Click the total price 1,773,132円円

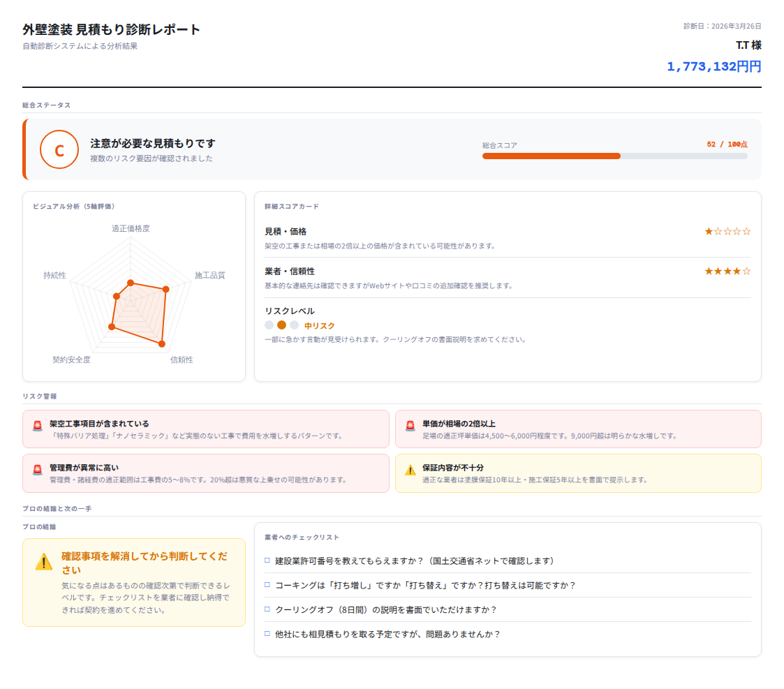coord(714,66)
